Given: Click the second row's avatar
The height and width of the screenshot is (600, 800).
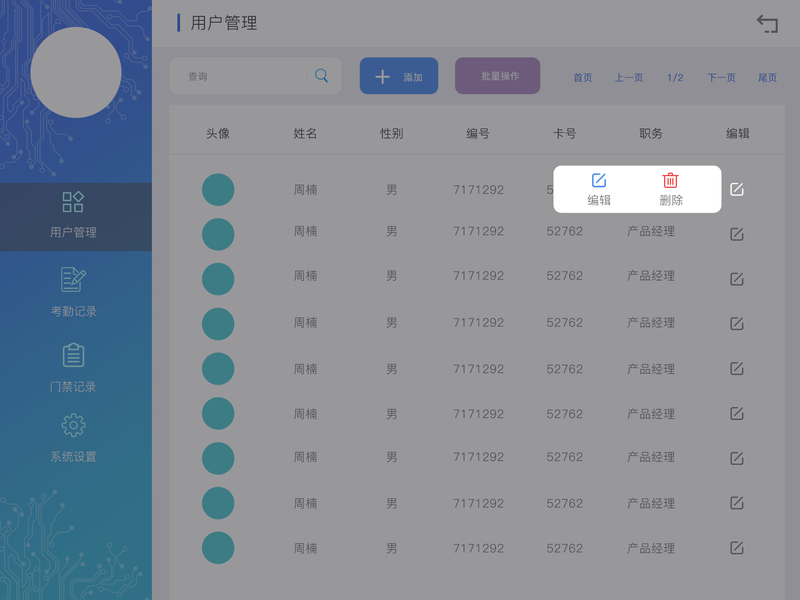Looking at the screenshot, I should click(218, 234).
